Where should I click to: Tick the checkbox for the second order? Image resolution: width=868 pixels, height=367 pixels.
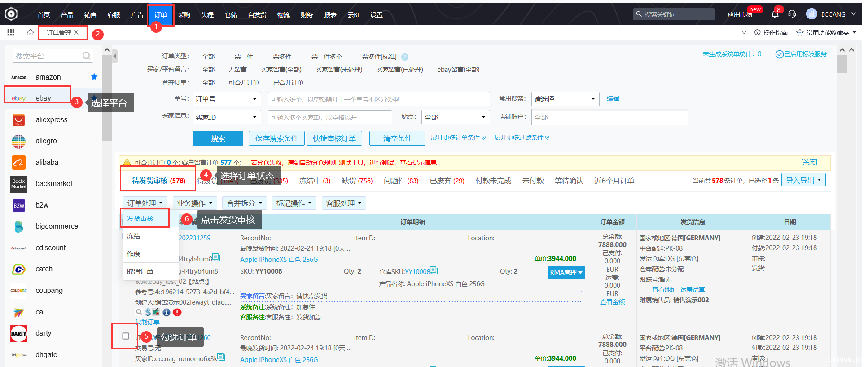(126, 336)
